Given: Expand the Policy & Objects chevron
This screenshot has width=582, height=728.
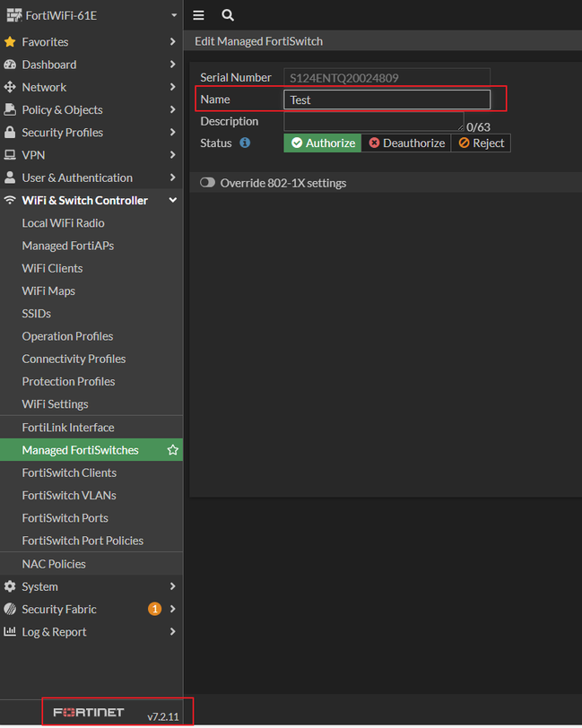Looking at the screenshot, I should (x=173, y=109).
